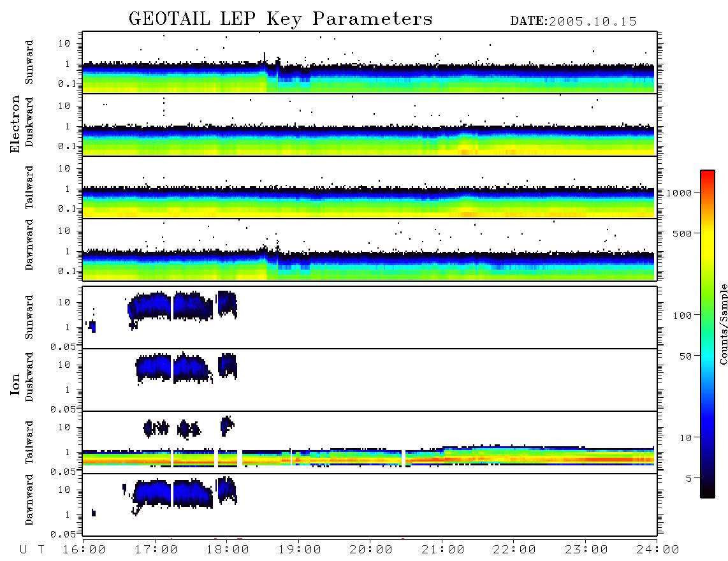728x561 pixels.
Task: Click the Electron "Sunward" panel label
Action: (x=29, y=62)
